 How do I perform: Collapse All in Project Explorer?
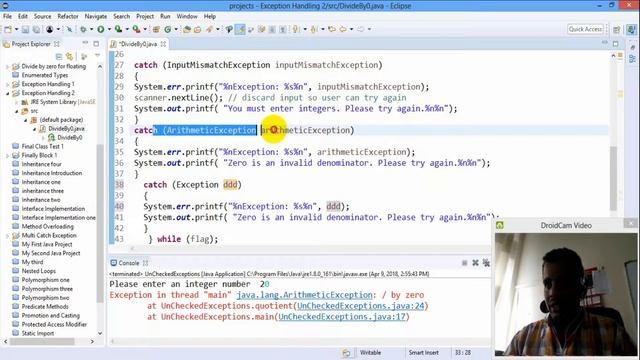[x=59, y=56]
